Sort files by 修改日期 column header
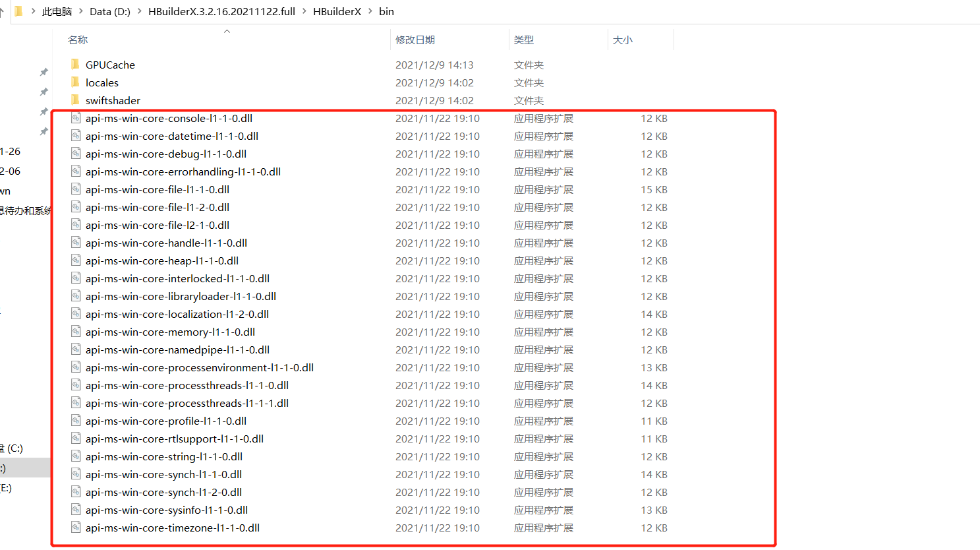 click(415, 40)
